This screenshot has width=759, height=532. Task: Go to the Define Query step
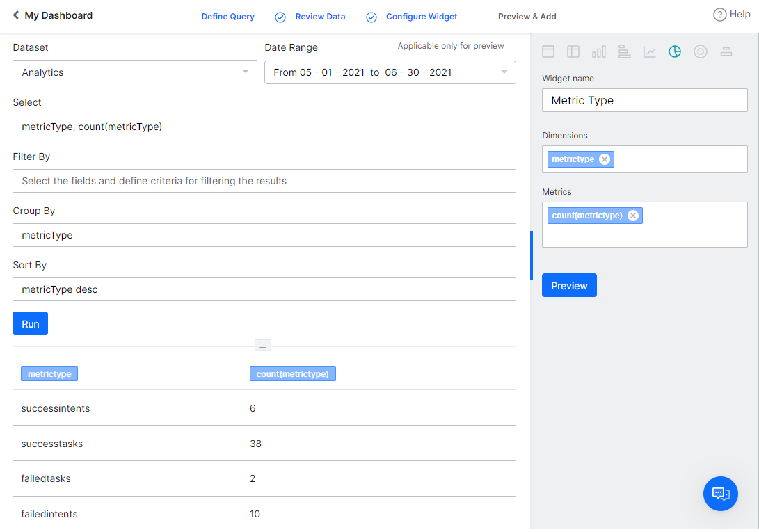pyautogui.click(x=227, y=16)
